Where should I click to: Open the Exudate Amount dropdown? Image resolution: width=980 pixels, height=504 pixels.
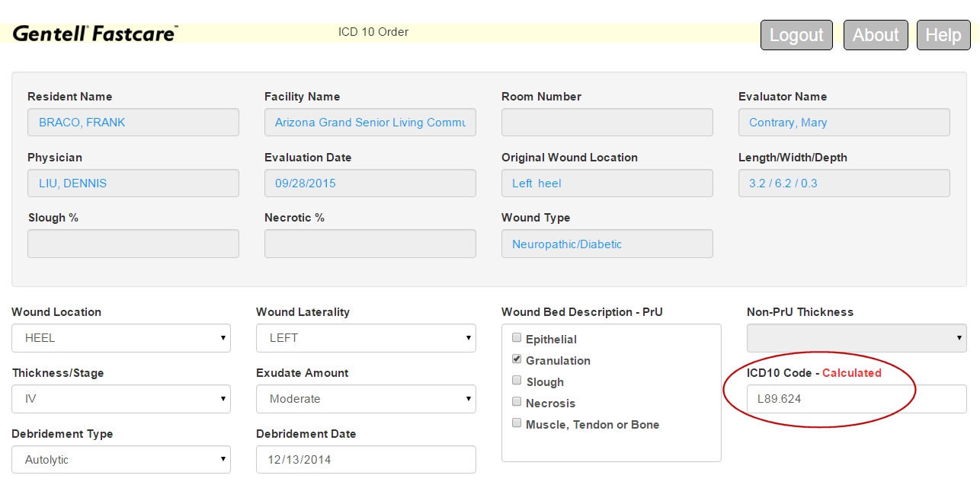tap(365, 398)
